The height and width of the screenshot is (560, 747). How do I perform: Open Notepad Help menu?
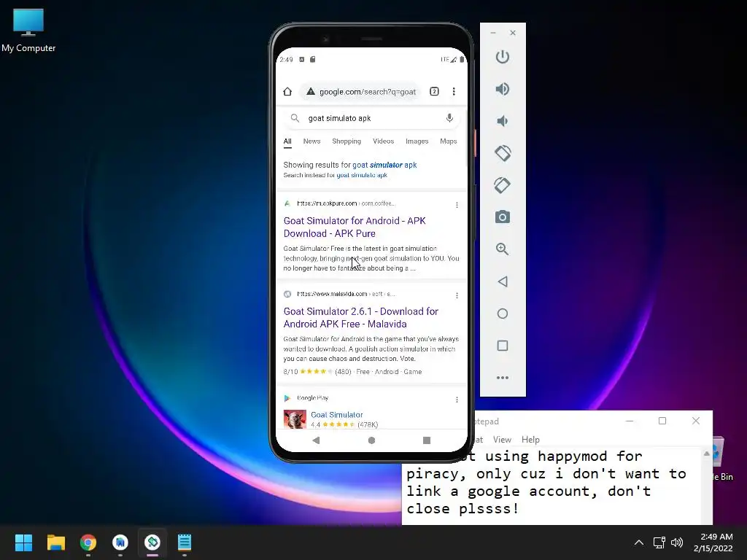click(530, 440)
